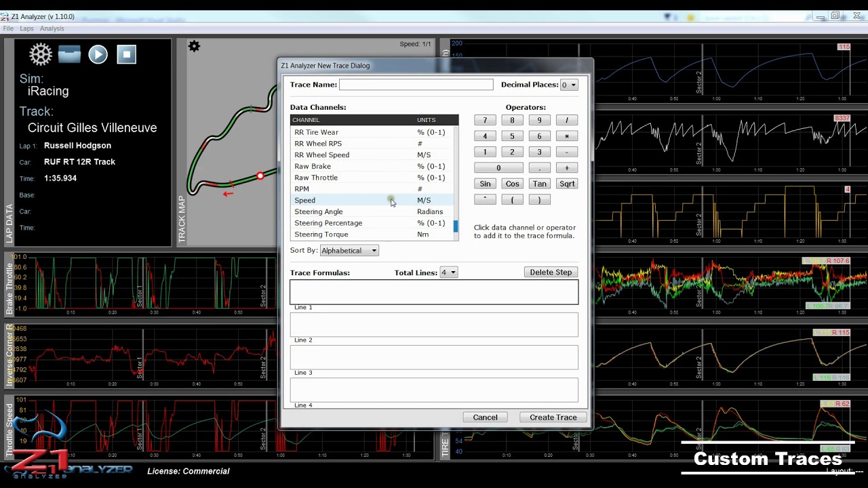Open the Sort By Alphabetical dropdown
Screen dimensions: 868x488
tap(349, 251)
